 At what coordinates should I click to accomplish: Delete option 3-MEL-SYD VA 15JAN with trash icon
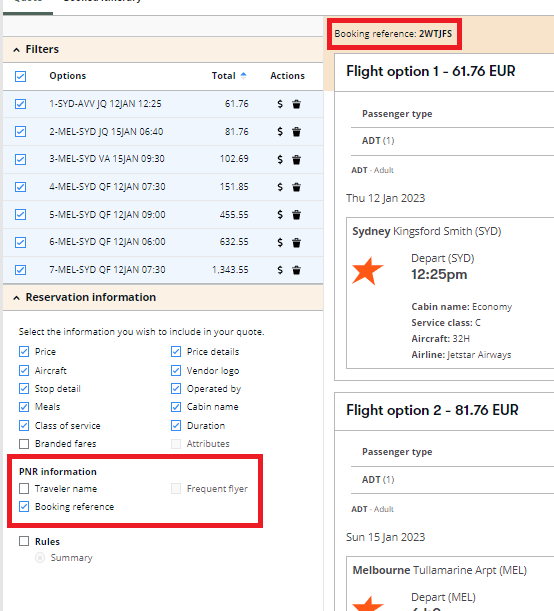click(x=296, y=159)
